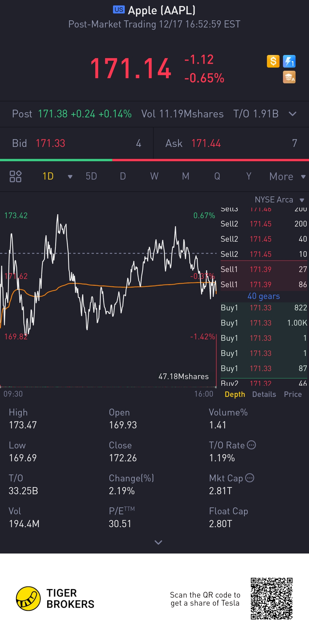
Task: Select the Details tab
Action: (x=264, y=394)
